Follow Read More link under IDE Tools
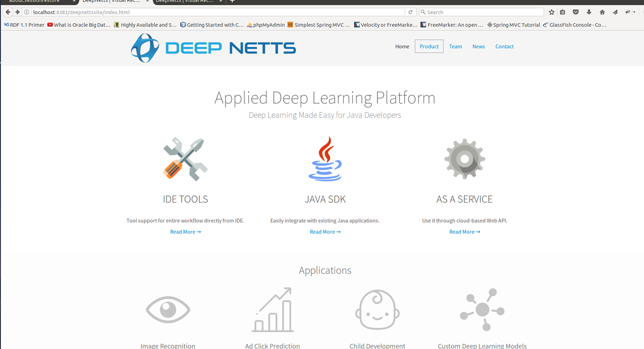This screenshot has width=644, height=349. 185,232
